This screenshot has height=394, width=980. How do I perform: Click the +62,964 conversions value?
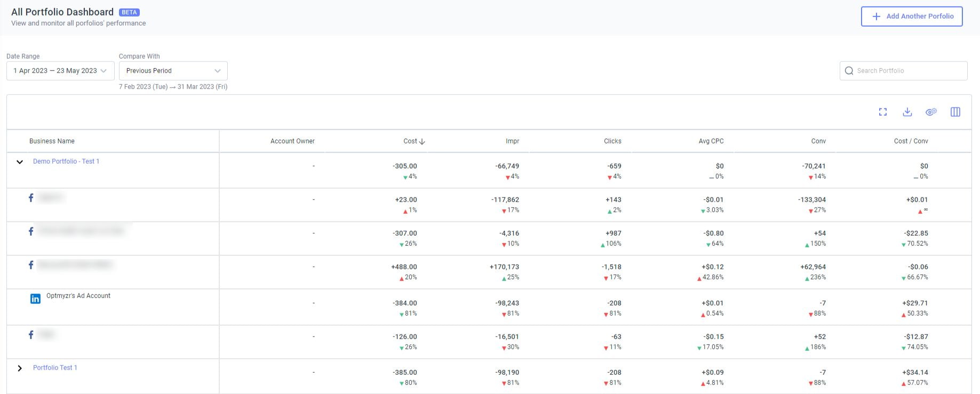coord(813,267)
